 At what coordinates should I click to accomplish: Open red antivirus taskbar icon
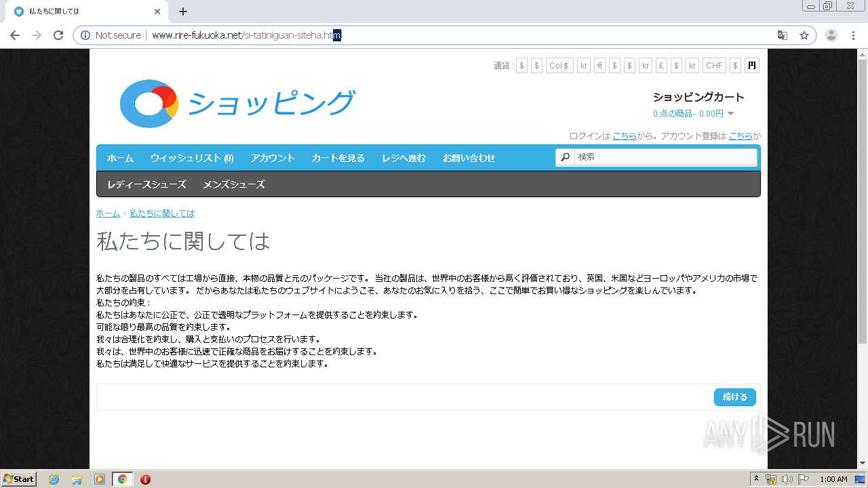[145, 479]
